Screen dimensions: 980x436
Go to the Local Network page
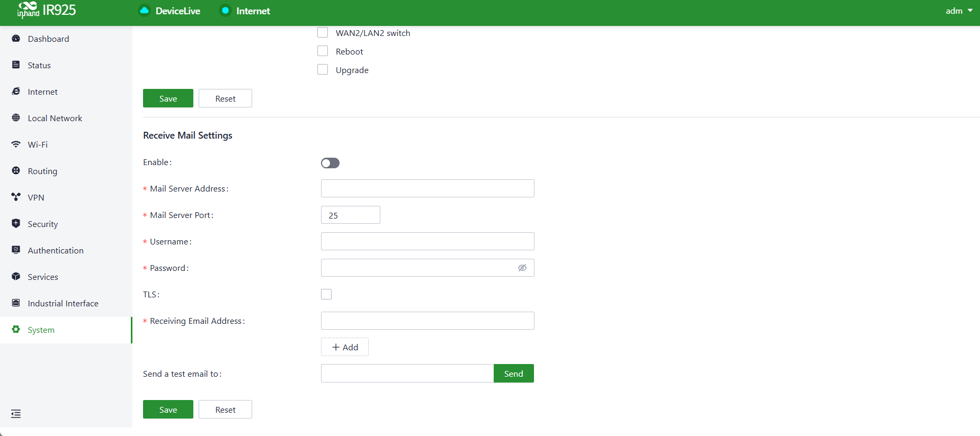66,118
